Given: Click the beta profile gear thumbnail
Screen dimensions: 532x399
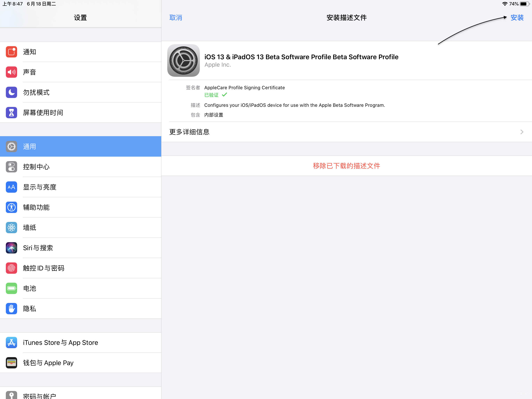Looking at the screenshot, I should pos(183,60).
